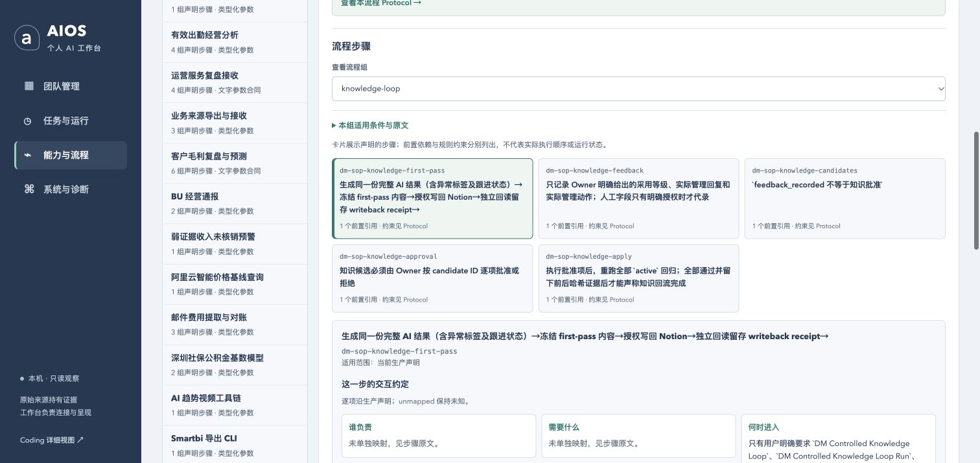Select the dm-sop-knowledge-candidates step card

point(845,198)
